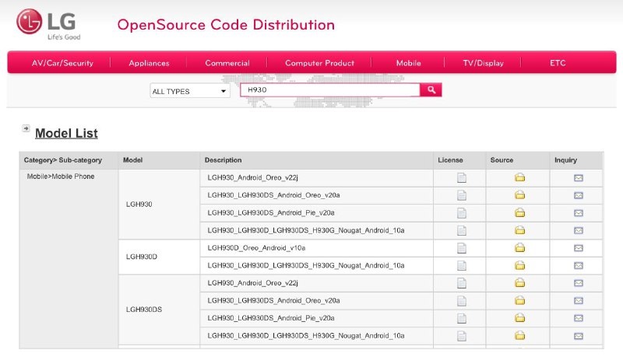Download source of first LGH930 row Oreo_v22j
Screen dimensions: 623x364
519,177
